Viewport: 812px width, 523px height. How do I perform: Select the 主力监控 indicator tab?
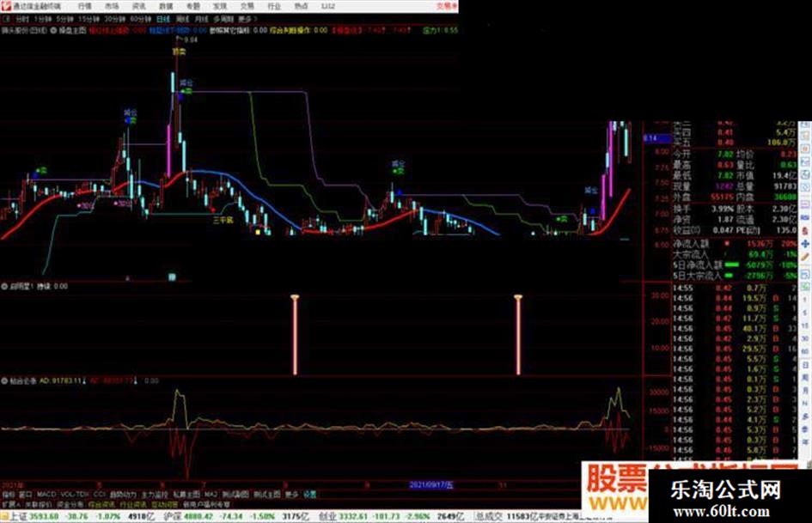point(155,495)
